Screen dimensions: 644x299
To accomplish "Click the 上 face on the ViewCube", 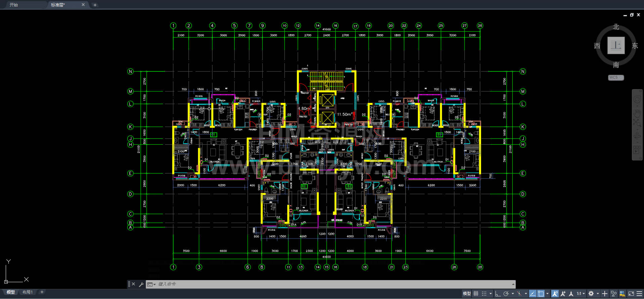I will [616, 45].
